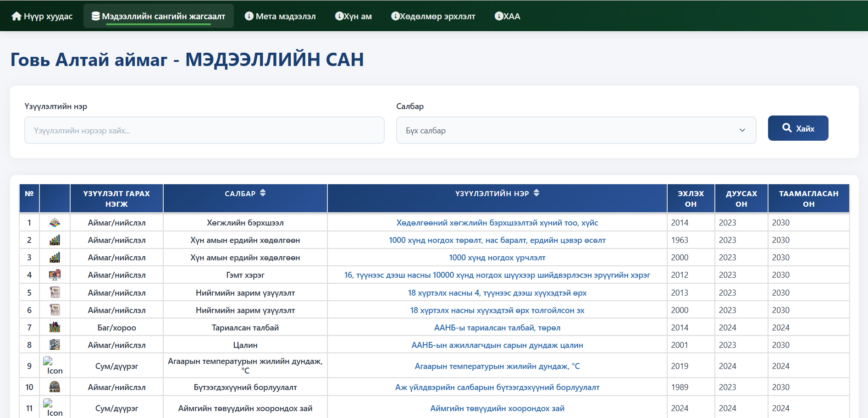The height and width of the screenshot is (418, 868).
Task: Click the row 6 document icon
Action: [55, 310]
